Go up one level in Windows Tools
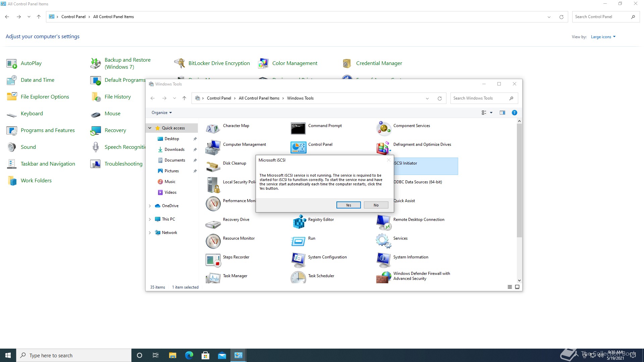This screenshot has width=644, height=362. coord(184,98)
